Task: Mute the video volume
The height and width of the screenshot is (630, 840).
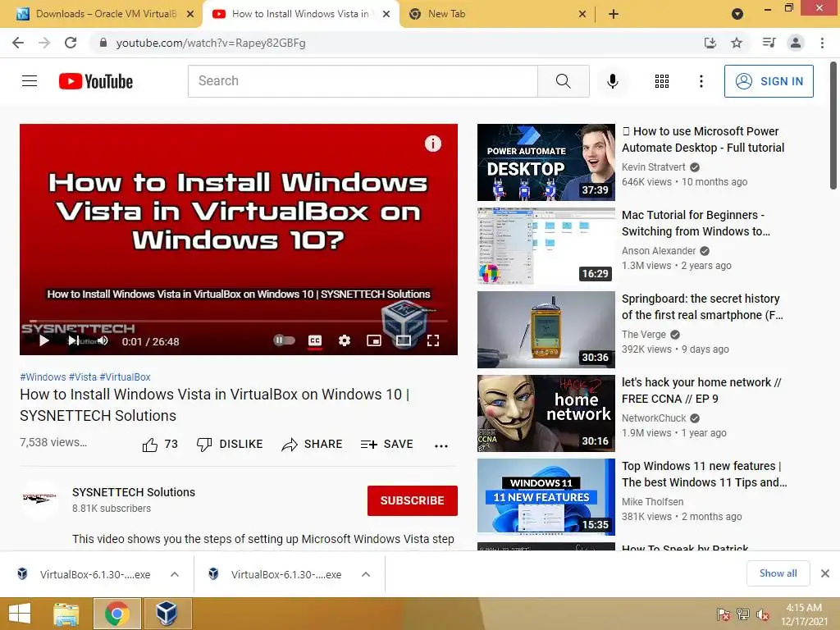Action: pyautogui.click(x=103, y=340)
